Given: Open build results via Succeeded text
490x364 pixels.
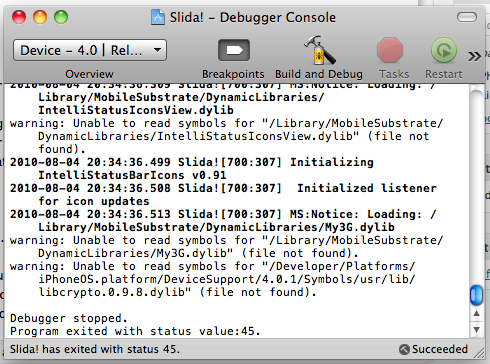Looking at the screenshot, I should pyautogui.click(x=440, y=349).
